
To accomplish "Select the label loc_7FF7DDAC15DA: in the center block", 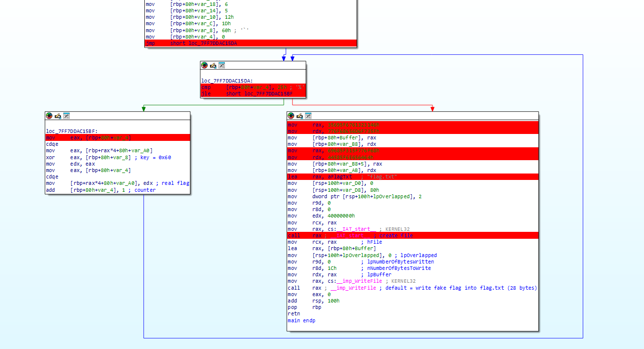I will point(227,81).
